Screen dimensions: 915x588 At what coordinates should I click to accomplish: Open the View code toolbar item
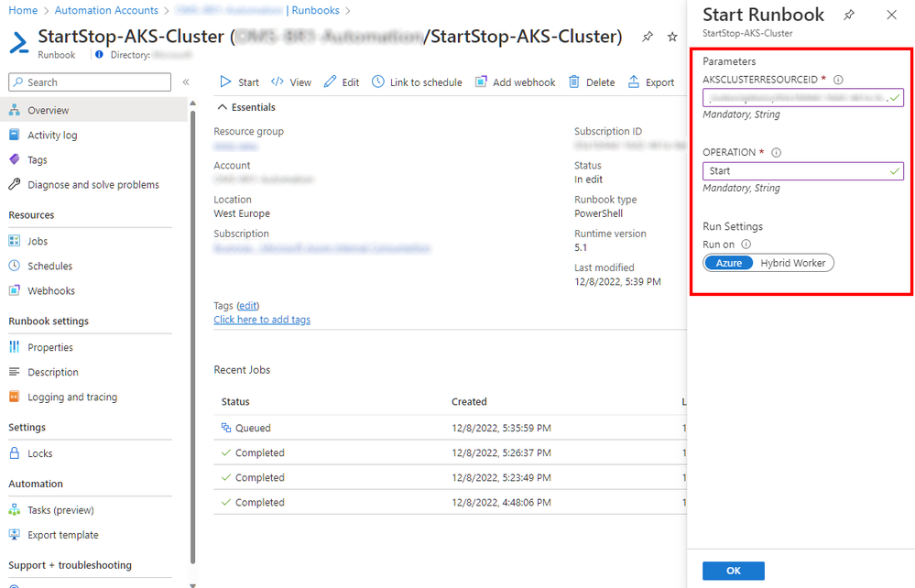292,82
